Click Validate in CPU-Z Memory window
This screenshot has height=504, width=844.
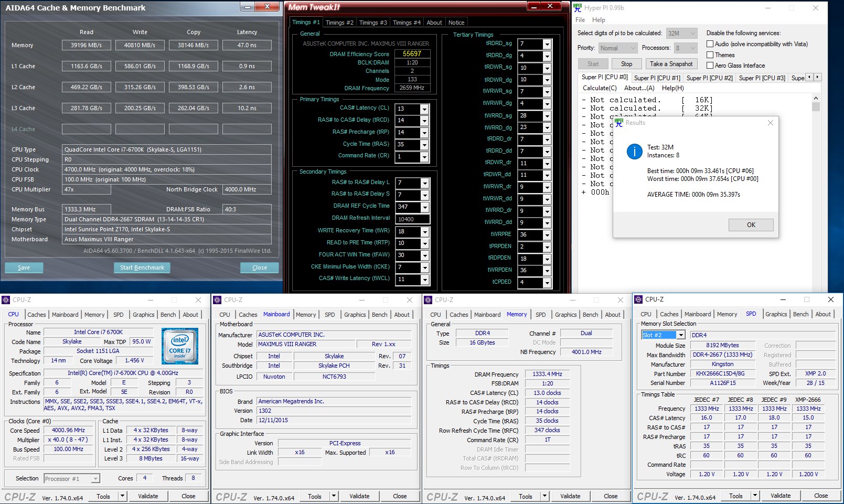pyautogui.click(x=570, y=496)
